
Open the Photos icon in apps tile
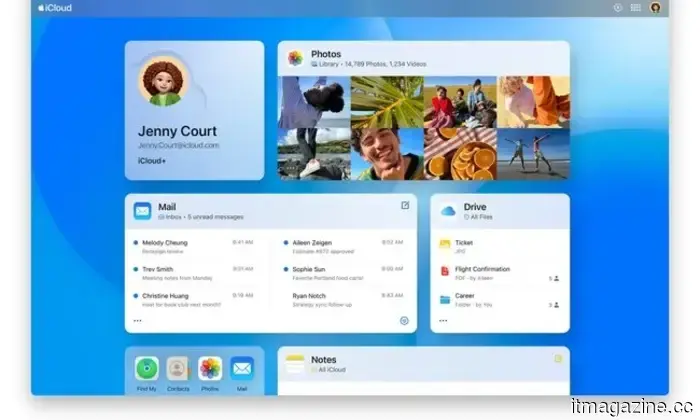click(210, 369)
